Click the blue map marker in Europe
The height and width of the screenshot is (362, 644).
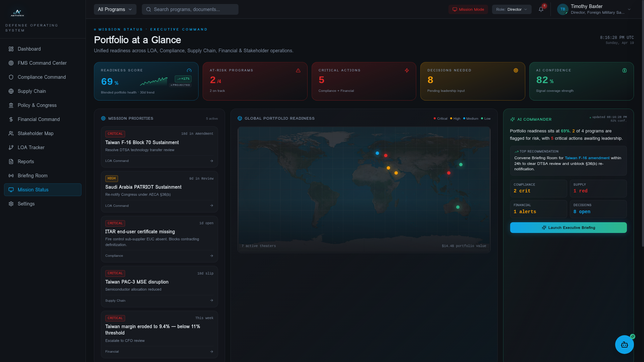(377, 153)
